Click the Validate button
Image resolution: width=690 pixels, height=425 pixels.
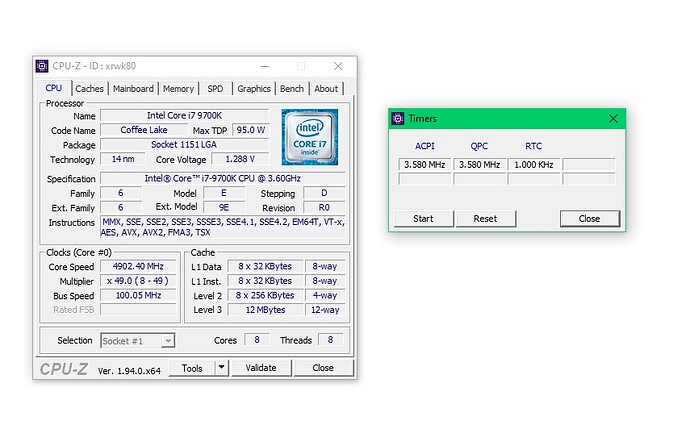[261, 368]
